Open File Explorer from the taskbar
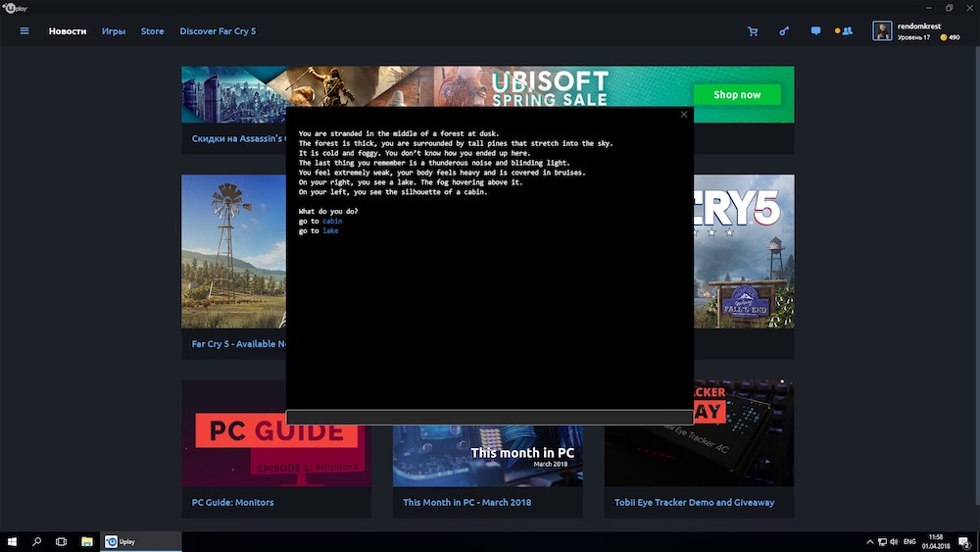Image resolution: width=980 pixels, height=552 pixels. click(x=87, y=541)
